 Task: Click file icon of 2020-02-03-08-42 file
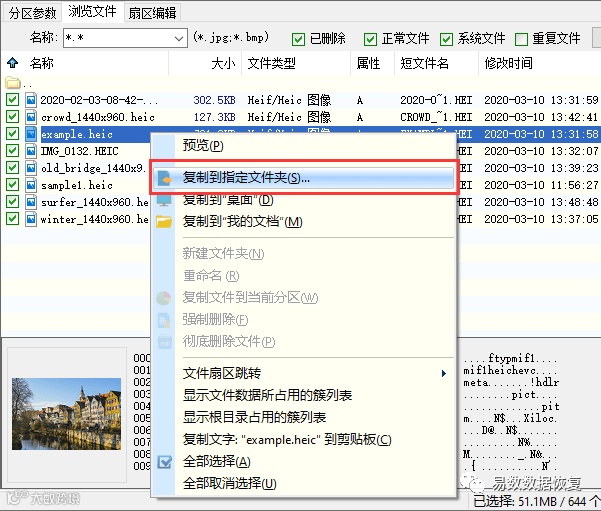click(31, 100)
